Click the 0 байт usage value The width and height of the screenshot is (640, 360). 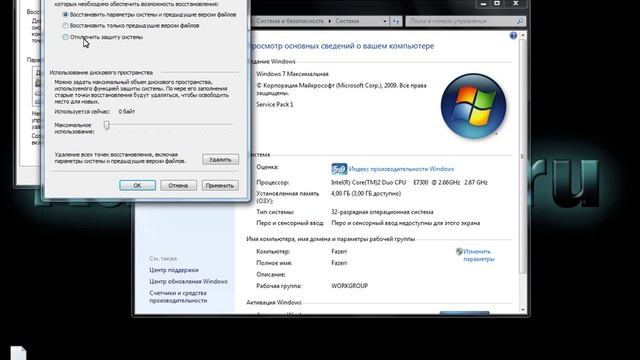coord(127,111)
